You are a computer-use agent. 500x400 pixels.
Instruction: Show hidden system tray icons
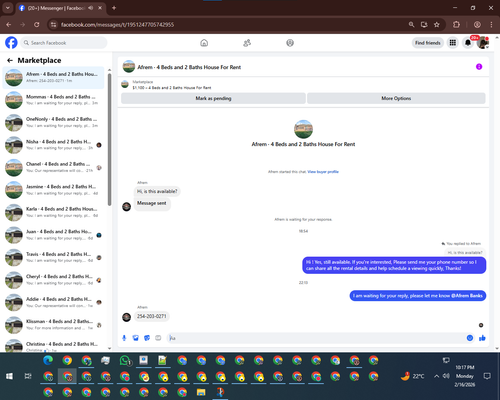(436, 376)
